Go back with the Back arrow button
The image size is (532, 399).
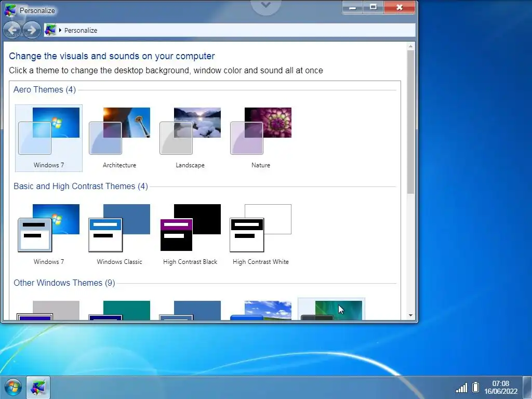12,30
